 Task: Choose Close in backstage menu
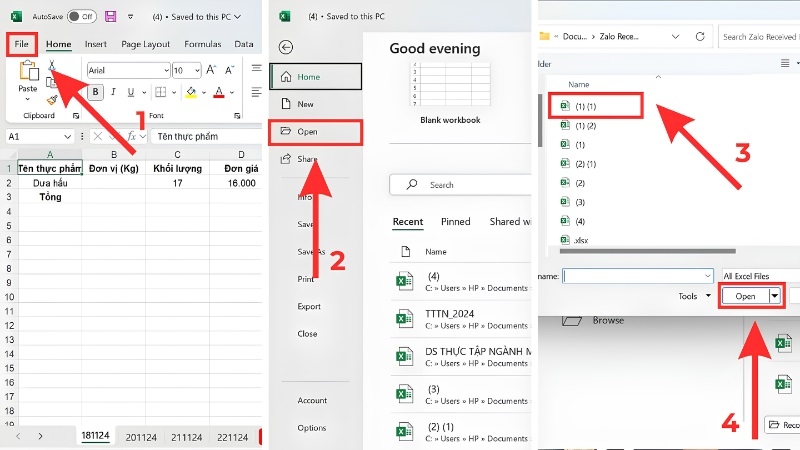pyautogui.click(x=307, y=334)
